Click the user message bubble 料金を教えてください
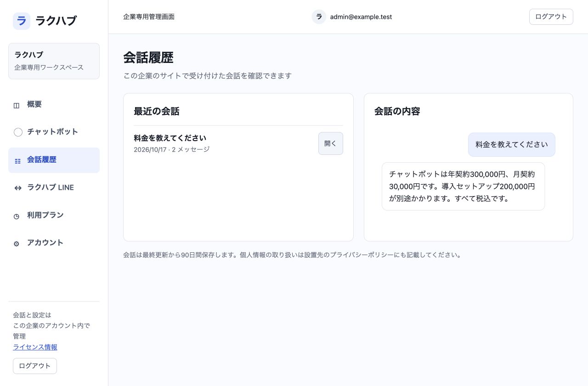 click(512, 144)
